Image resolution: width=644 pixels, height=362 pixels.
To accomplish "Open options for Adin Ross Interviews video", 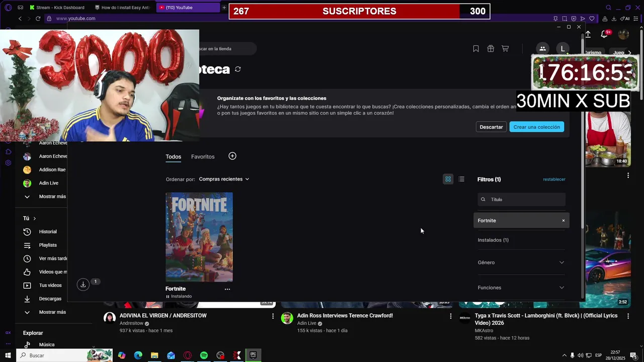I will click(450, 316).
